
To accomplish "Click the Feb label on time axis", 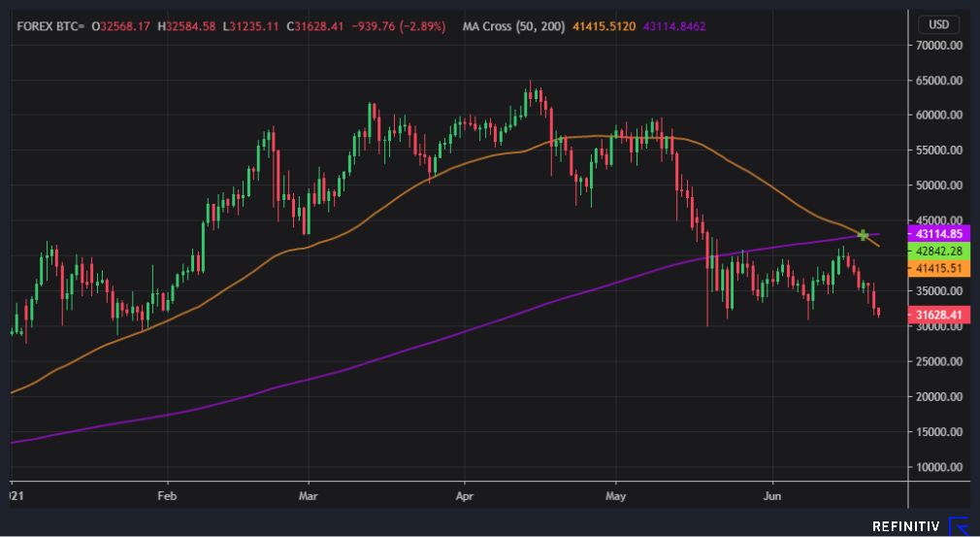I will 168,496.
